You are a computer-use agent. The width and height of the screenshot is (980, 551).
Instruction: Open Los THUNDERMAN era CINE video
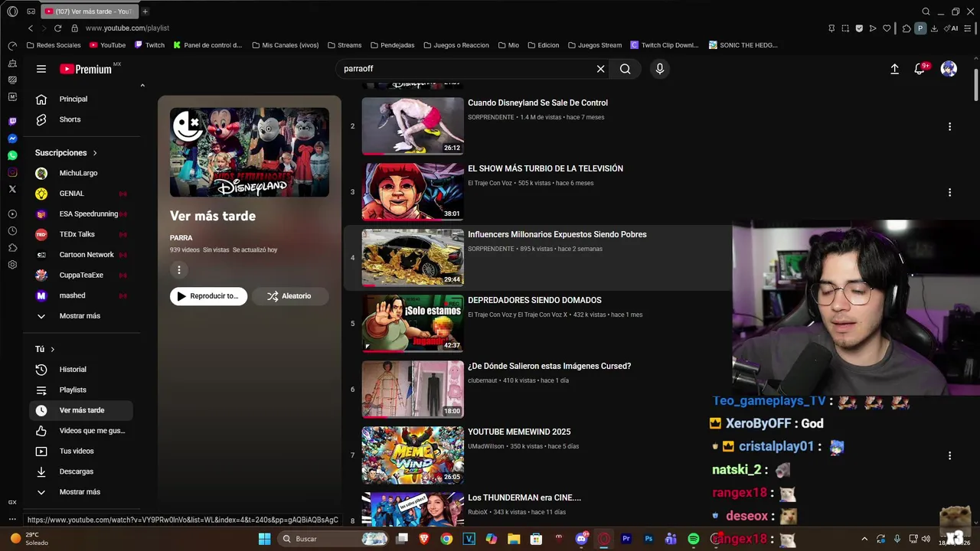pos(524,497)
